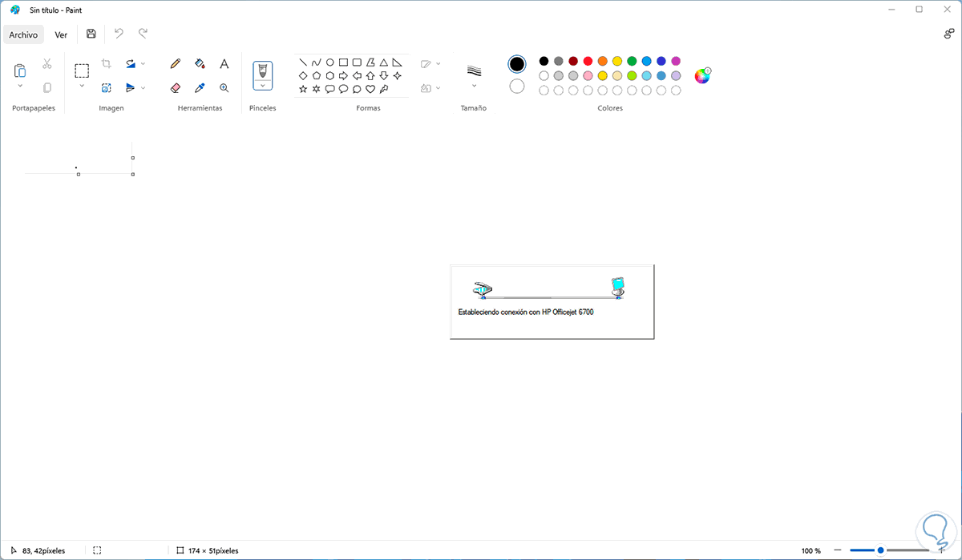The width and height of the screenshot is (962, 560).
Task: Open the image resize dialog
Action: [x=106, y=87]
